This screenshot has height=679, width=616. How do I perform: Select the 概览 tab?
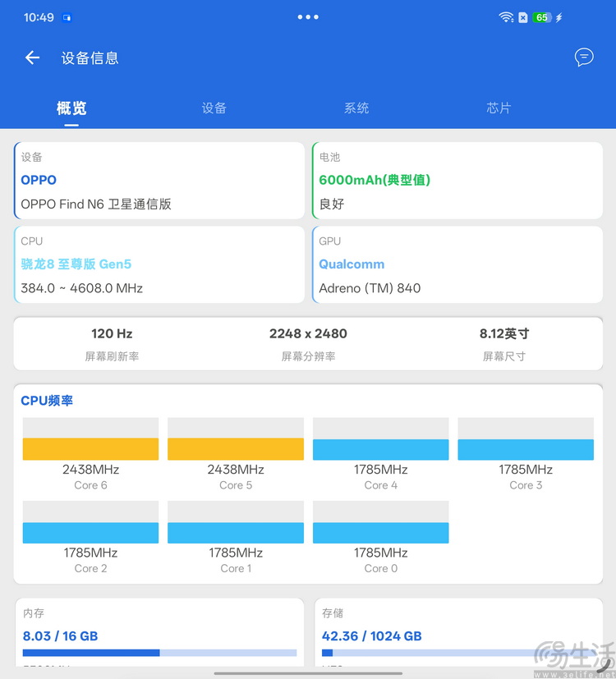pyautogui.click(x=71, y=108)
